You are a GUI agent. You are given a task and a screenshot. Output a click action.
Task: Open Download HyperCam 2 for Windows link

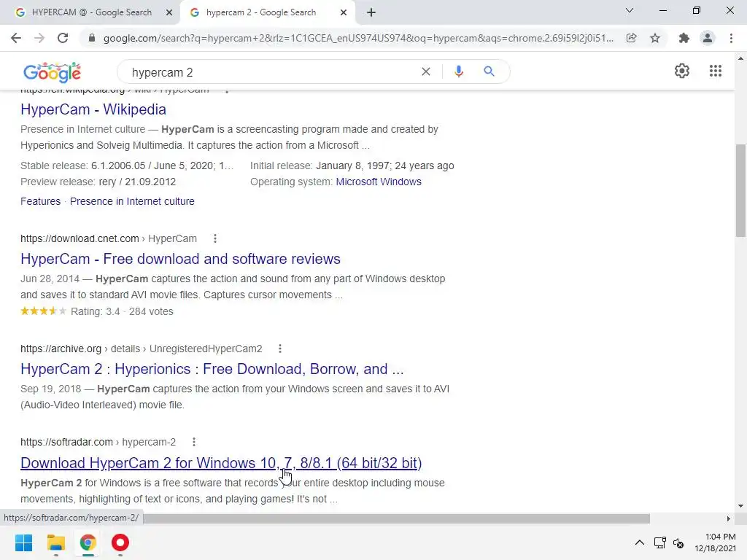pyautogui.click(x=221, y=463)
